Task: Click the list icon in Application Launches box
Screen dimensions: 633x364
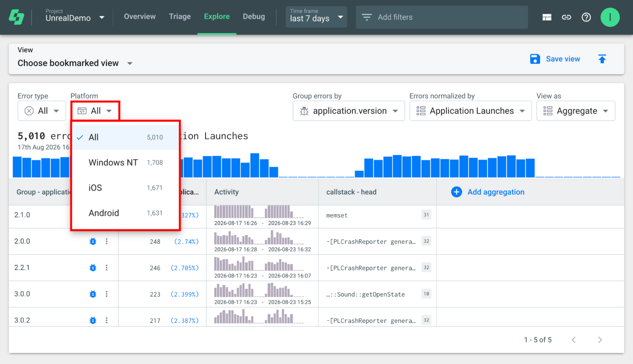Action: (421, 111)
